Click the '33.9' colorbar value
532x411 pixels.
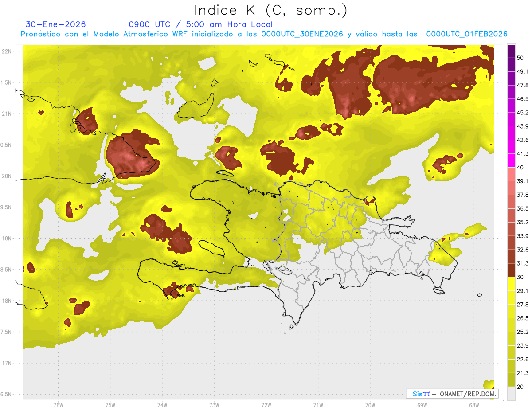523,236
